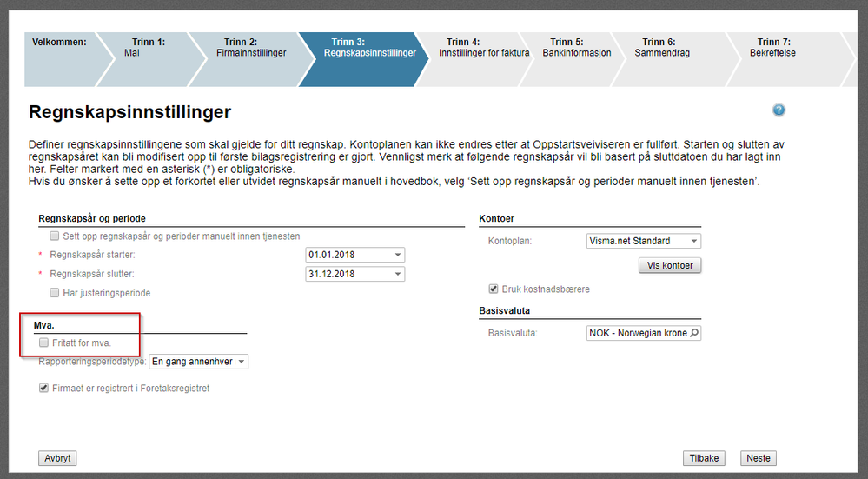Click the Kontoer section title
This screenshot has height=479, width=868.
point(496,219)
